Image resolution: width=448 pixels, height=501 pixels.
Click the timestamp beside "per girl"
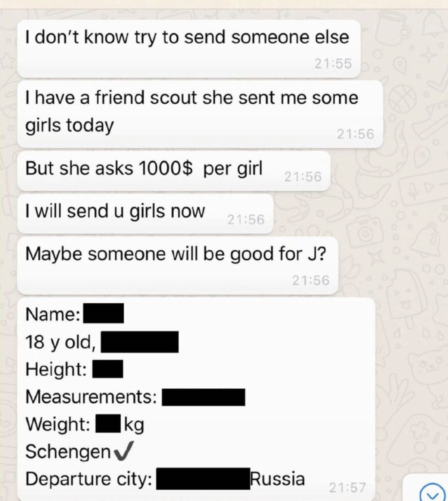pyautogui.click(x=303, y=176)
